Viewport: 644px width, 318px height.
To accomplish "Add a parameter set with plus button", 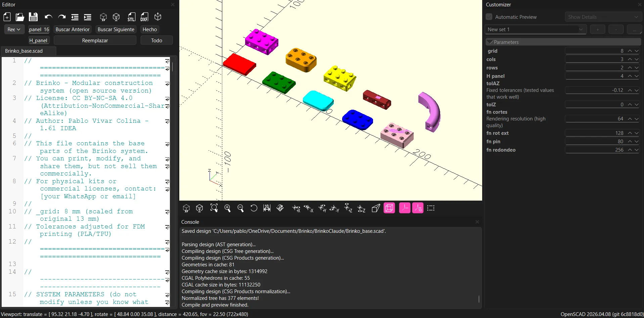I will [x=598, y=30].
